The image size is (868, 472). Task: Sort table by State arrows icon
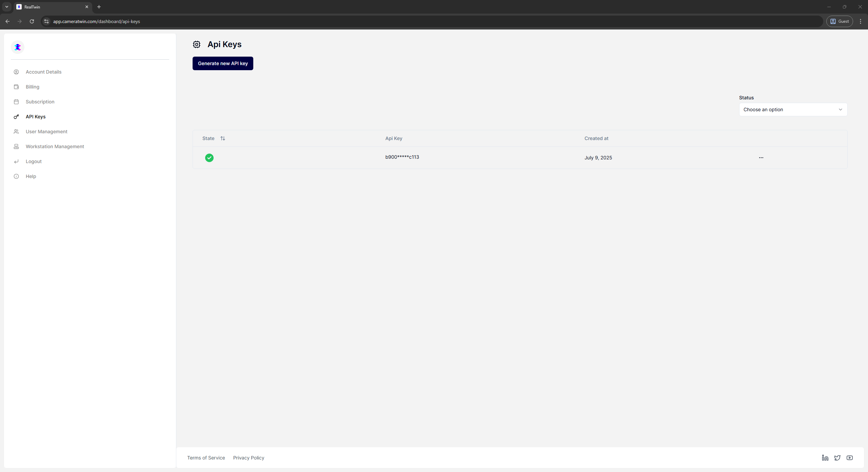pyautogui.click(x=223, y=138)
